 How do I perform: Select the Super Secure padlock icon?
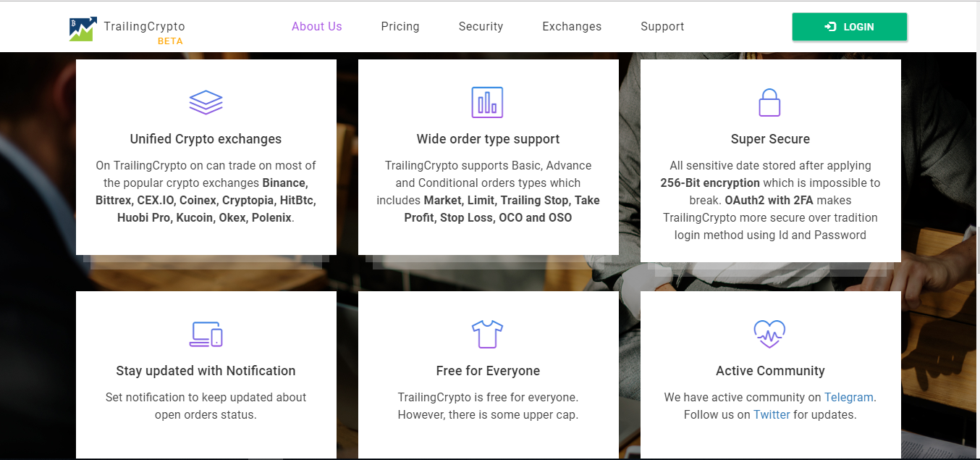click(x=770, y=101)
